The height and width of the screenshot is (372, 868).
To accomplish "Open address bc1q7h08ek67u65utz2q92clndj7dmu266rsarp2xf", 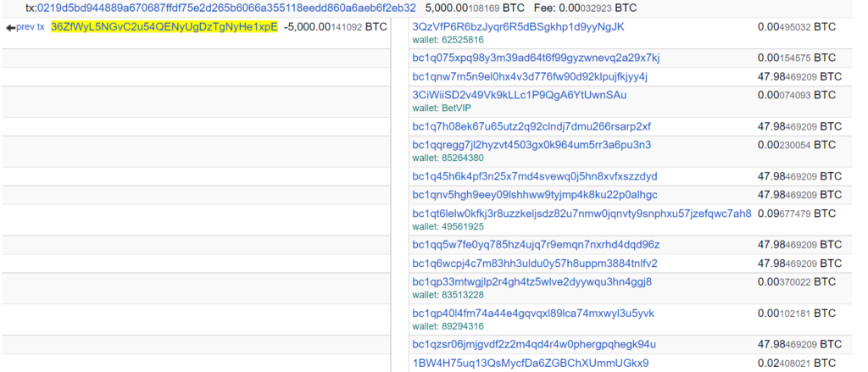I will 531,127.
